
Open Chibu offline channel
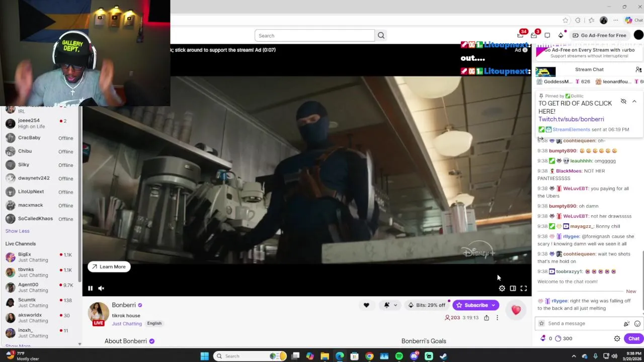coord(40,151)
